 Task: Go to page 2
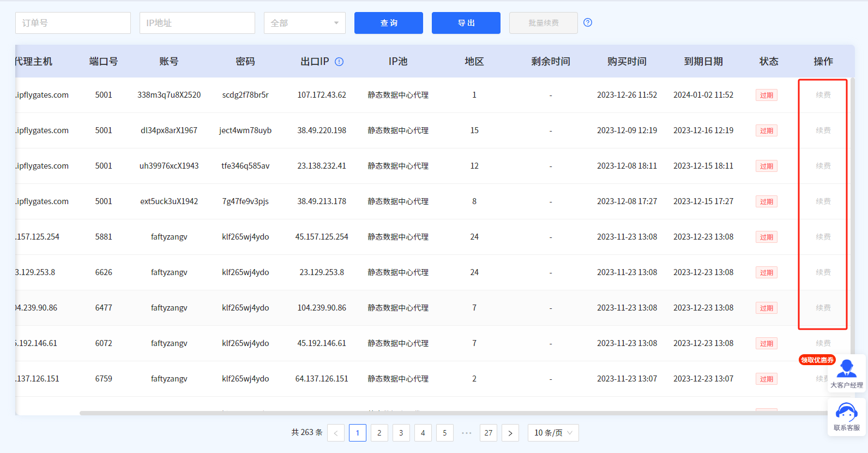[379, 433]
